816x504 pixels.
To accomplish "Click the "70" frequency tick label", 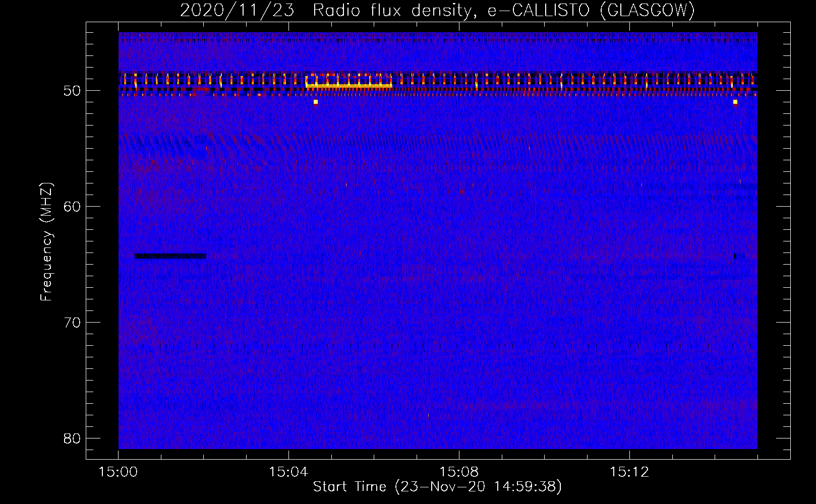I will tap(73, 323).
